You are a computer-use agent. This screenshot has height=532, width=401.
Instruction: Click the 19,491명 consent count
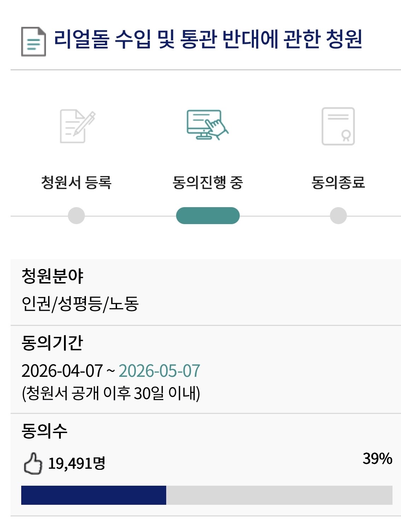(77, 463)
